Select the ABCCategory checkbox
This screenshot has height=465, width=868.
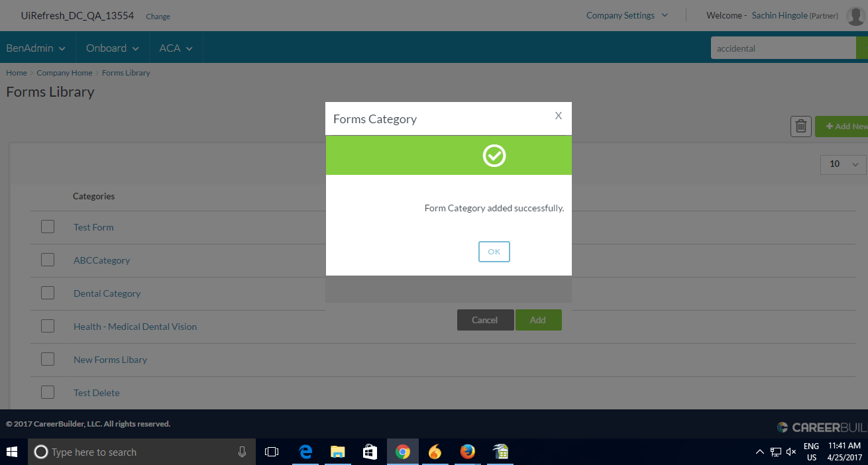click(x=48, y=260)
